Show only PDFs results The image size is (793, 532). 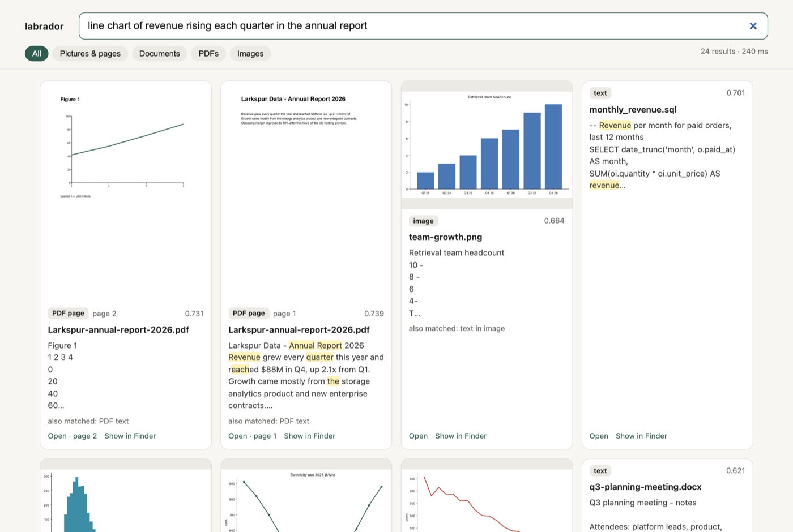pyautogui.click(x=208, y=53)
